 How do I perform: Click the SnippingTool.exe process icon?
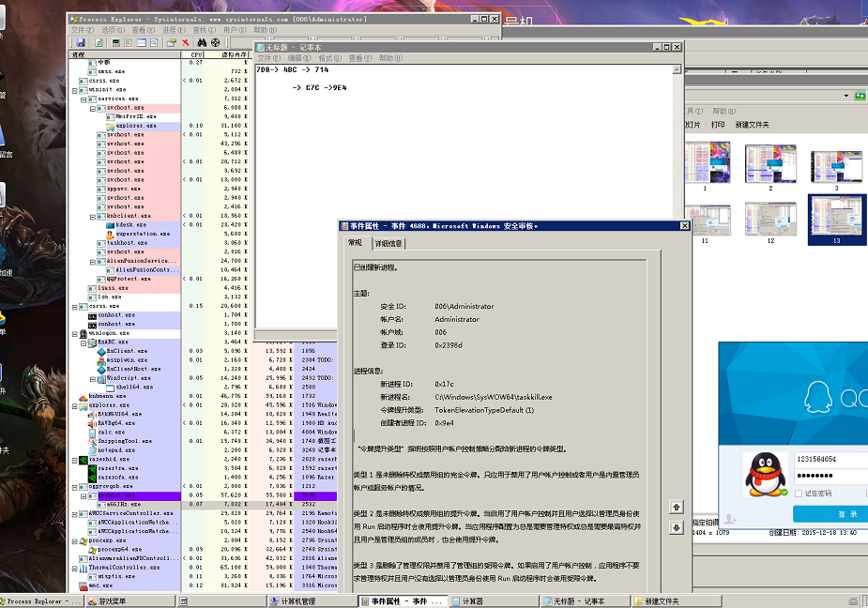[x=93, y=441]
